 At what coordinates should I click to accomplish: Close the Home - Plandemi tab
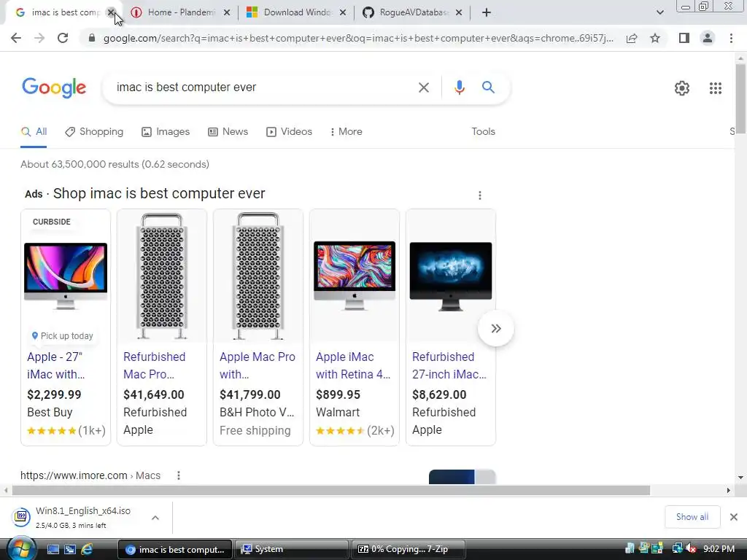tap(227, 13)
